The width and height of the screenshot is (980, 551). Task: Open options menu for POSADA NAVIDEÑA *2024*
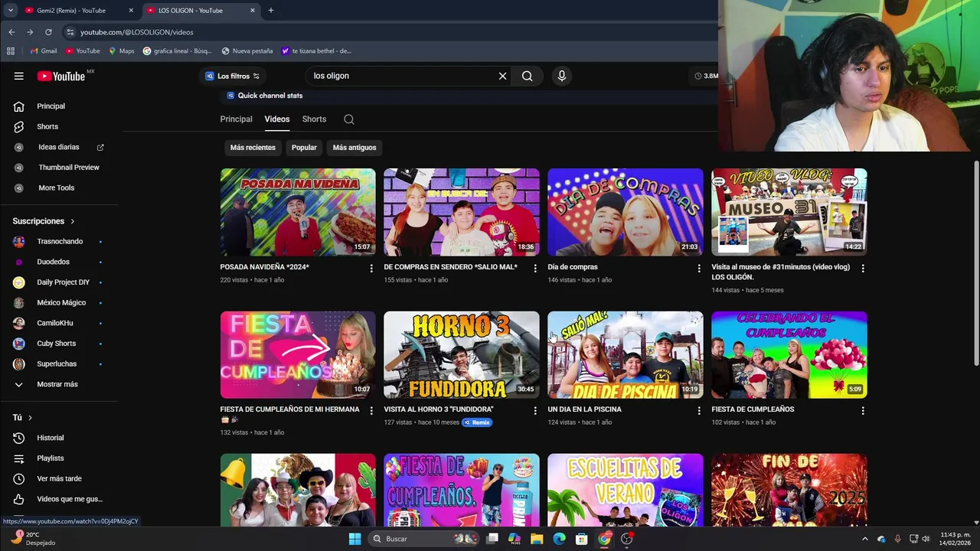pyautogui.click(x=371, y=269)
